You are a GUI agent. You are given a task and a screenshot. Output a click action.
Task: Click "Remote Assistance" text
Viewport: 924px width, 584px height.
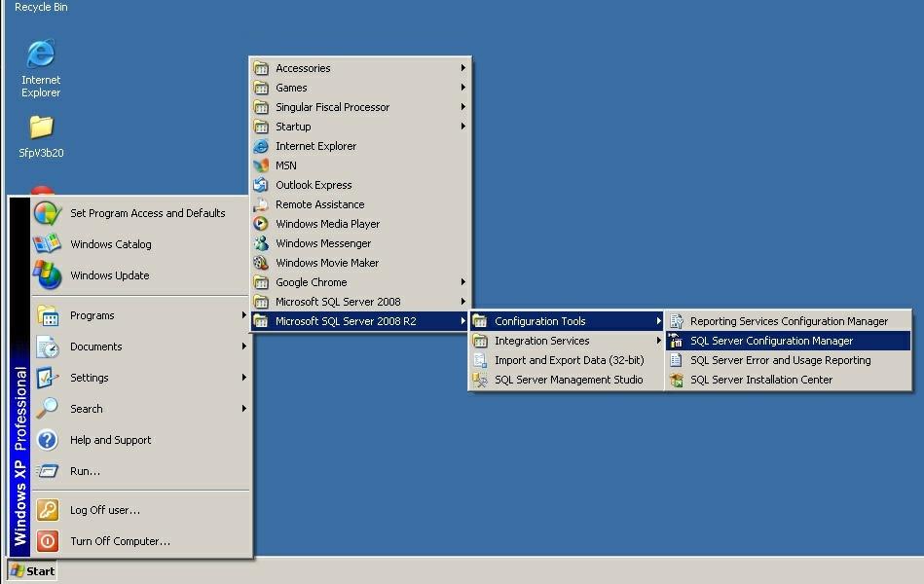tap(320, 204)
